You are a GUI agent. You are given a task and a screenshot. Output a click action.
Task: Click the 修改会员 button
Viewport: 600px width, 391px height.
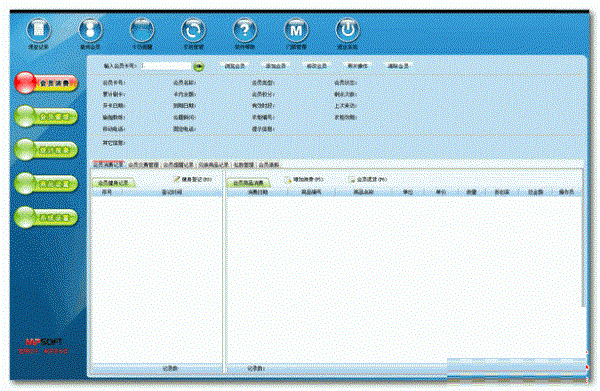317,66
